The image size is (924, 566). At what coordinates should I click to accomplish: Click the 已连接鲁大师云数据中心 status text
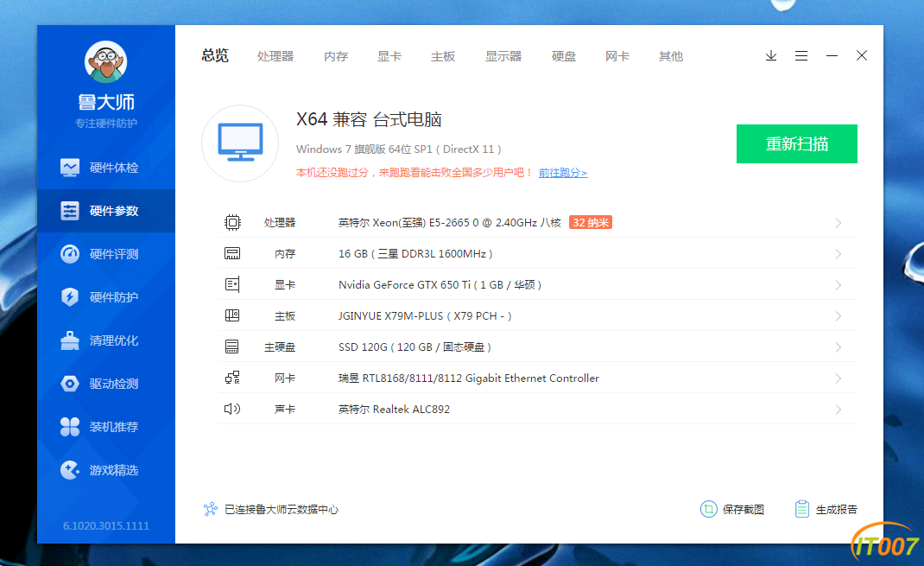click(282, 510)
